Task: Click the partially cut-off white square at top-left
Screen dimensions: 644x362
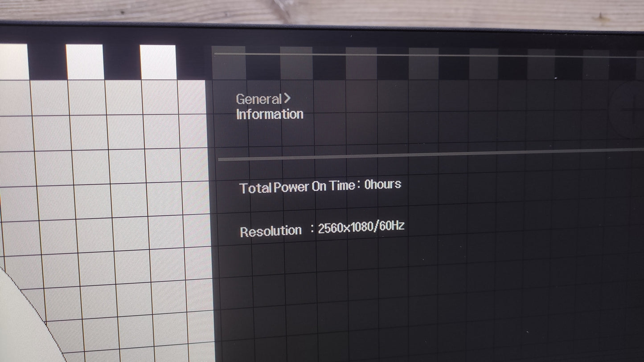Action: pos(13,61)
